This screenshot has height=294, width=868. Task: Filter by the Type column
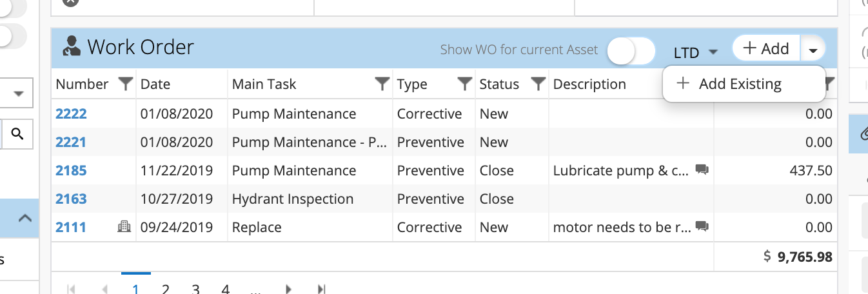pyautogui.click(x=464, y=84)
